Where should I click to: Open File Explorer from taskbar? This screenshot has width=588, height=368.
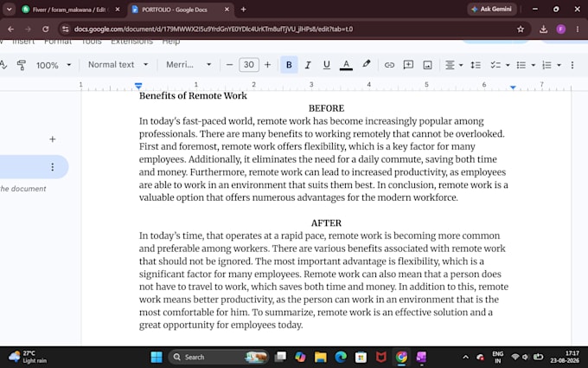[x=321, y=357]
